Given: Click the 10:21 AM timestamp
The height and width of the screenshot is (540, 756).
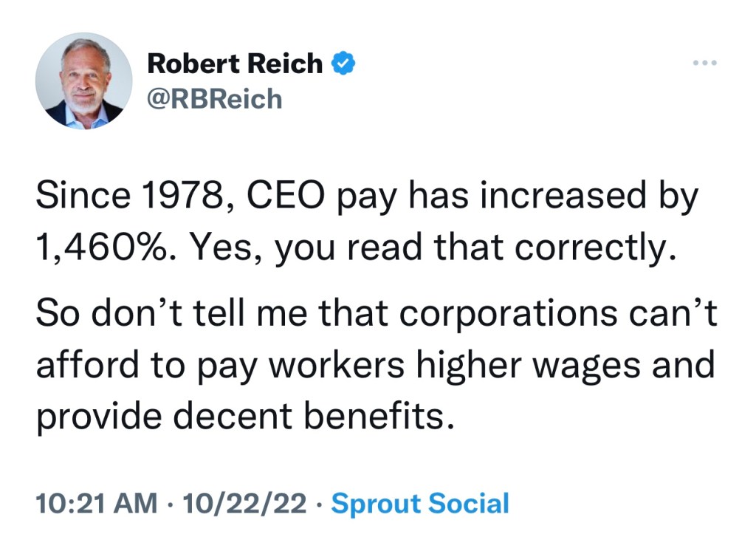Looking at the screenshot, I should (x=97, y=504).
